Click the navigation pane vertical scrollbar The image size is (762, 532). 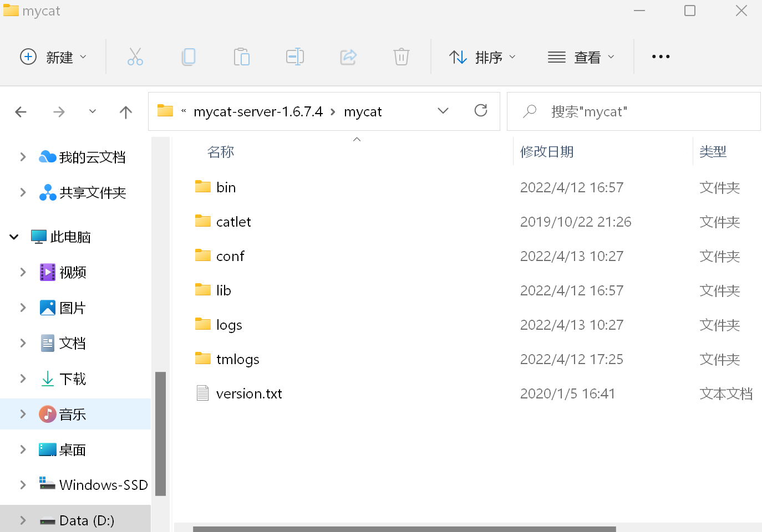(161, 433)
